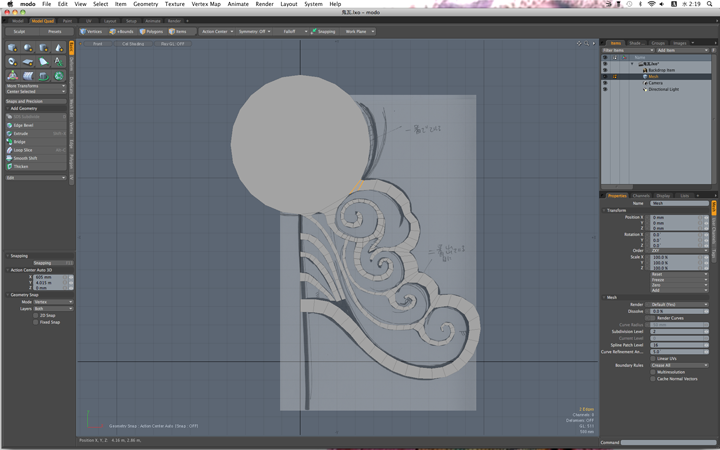
Task: Enable the Linear UVs checkbox
Action: 652,358
